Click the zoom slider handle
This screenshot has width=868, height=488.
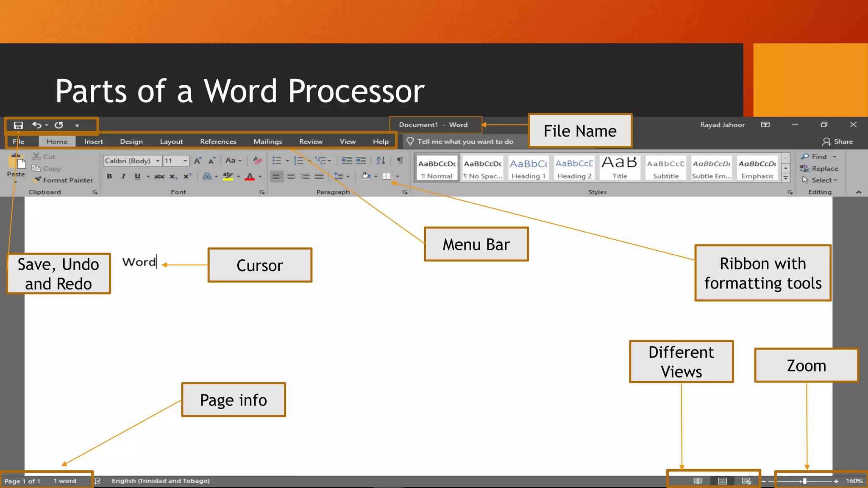(x=804, y=481)
